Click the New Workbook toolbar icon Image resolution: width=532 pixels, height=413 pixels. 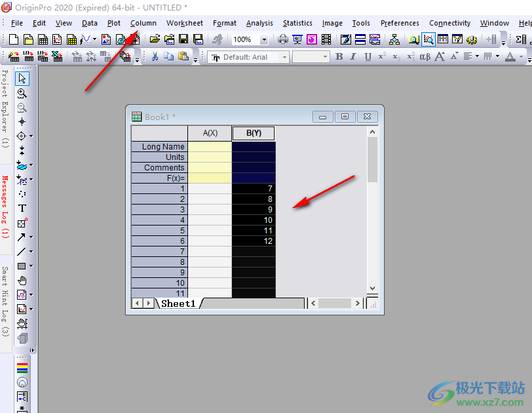click(43, 40)
